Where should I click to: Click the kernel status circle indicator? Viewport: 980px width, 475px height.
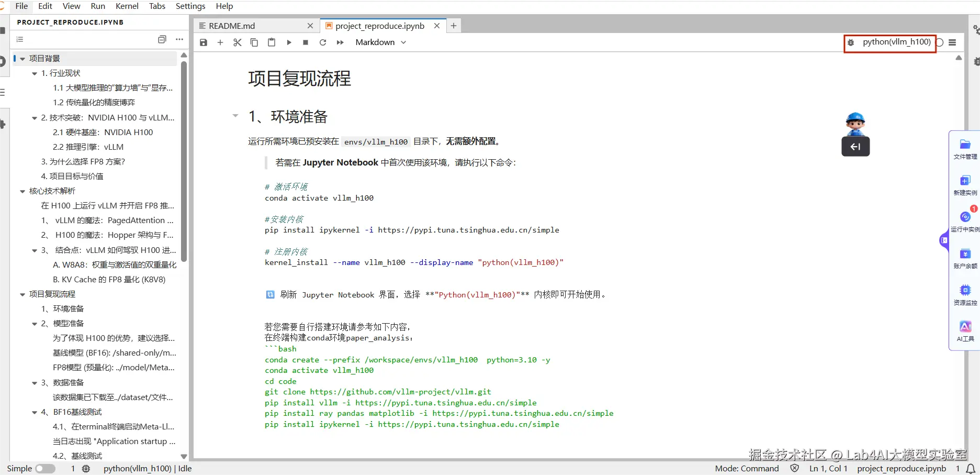point(940,42)
